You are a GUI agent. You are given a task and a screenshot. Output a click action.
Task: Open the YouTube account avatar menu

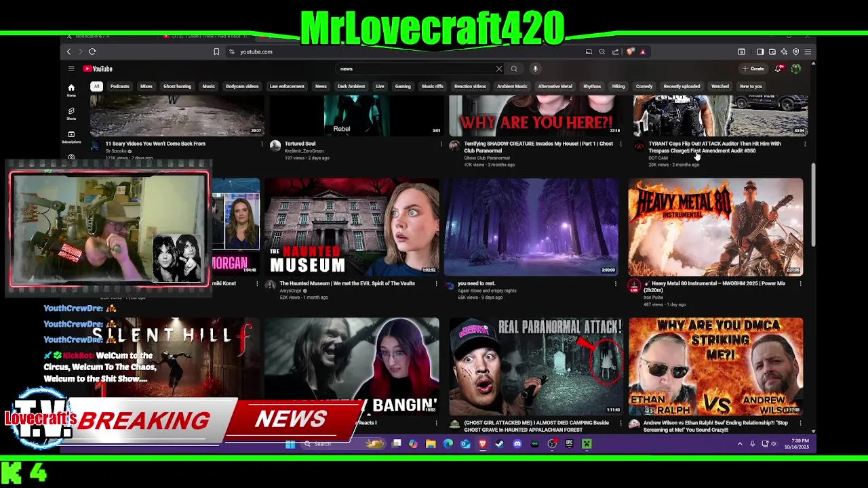(795, 68)
